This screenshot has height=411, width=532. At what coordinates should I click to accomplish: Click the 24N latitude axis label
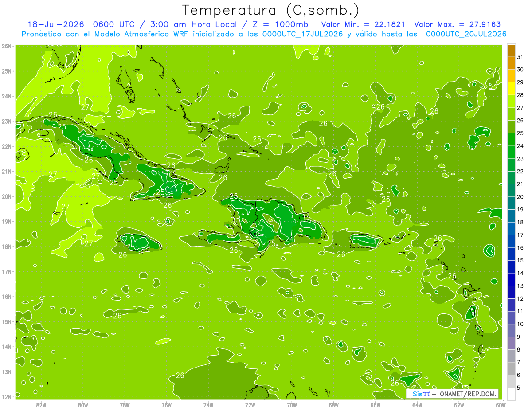(7, 96)
